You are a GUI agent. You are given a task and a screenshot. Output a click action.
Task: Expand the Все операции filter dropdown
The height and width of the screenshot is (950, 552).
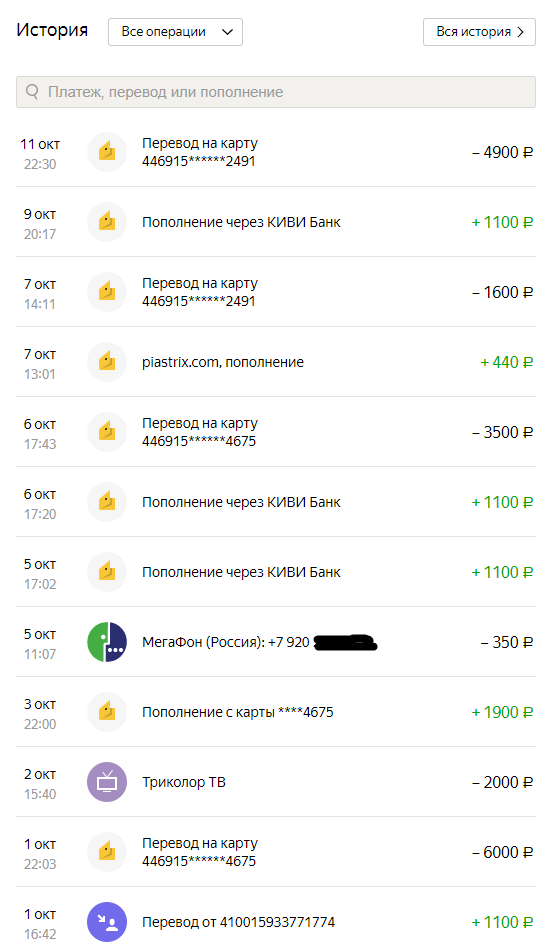[x=175, y=32]
